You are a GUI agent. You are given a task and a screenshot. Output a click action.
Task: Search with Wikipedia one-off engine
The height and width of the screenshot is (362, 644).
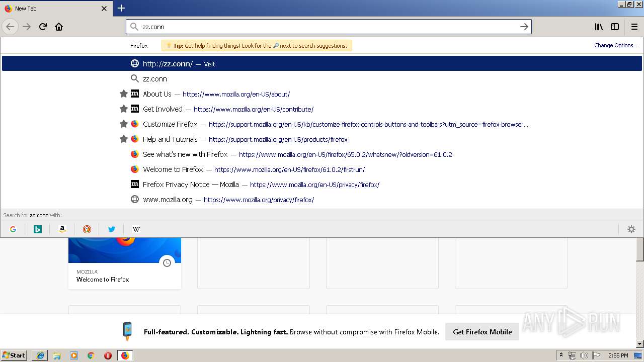136,229
